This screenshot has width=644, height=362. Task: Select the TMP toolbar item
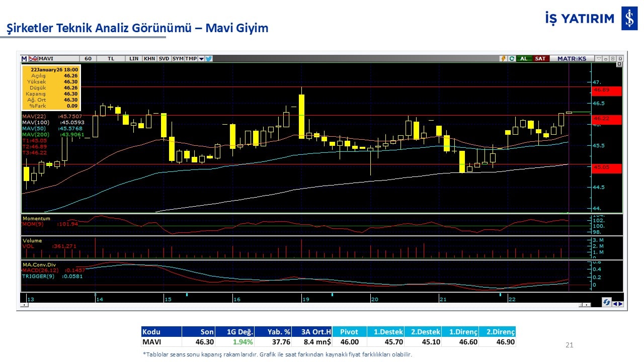pyautogui.click(x=191, y=59)
